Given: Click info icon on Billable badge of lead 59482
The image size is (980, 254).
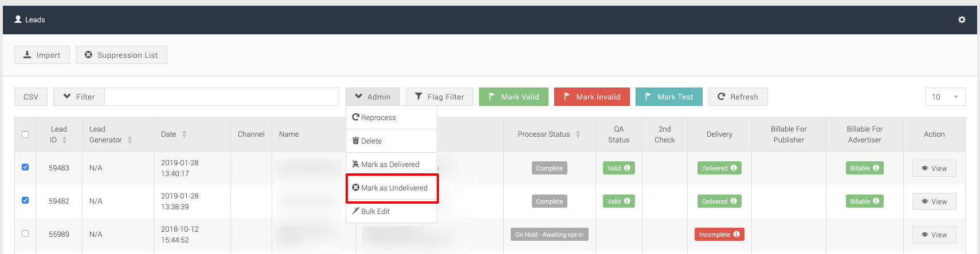Looking at the screenshot, I should point(876,201).
